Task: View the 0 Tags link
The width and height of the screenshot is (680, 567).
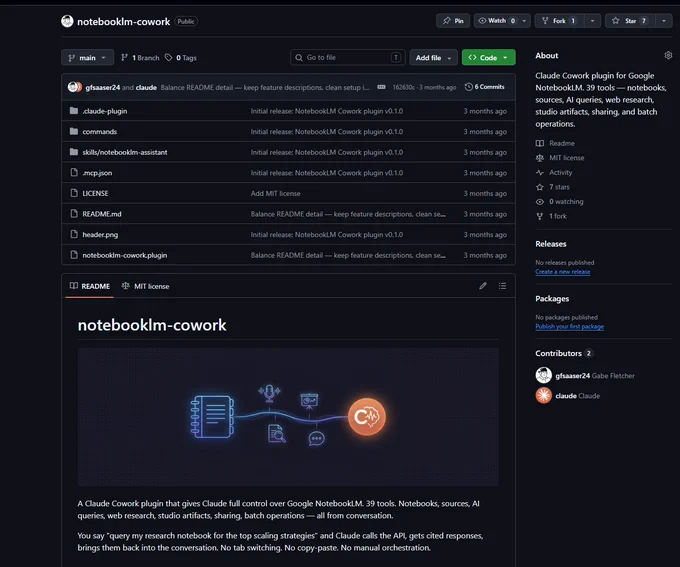Action: pos(181,58)
